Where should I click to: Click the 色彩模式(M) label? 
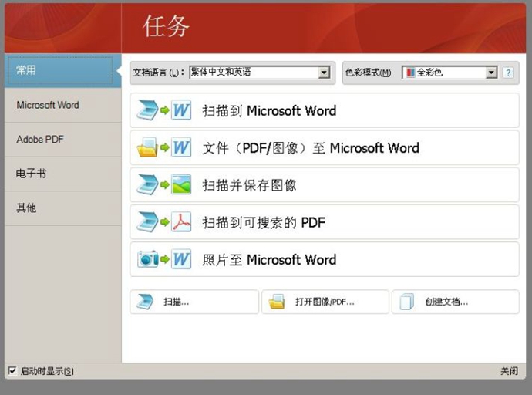point(368,73)
